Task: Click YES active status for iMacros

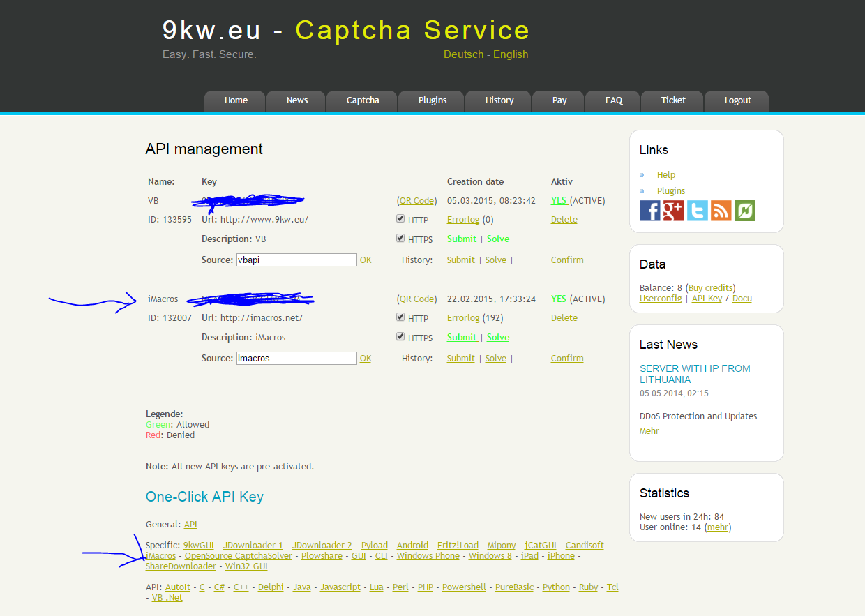Action: pyautogui.click(x=559, y=299)
